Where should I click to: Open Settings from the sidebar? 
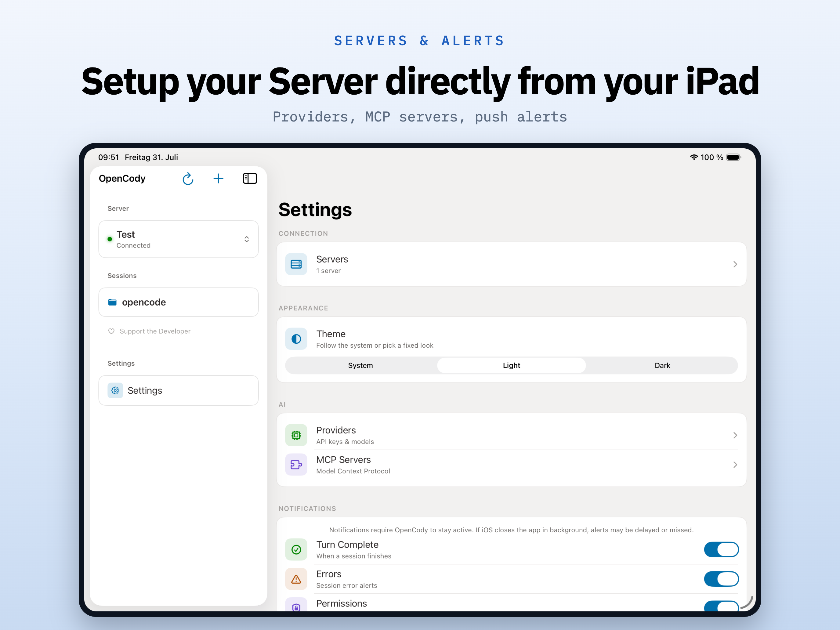179,390
